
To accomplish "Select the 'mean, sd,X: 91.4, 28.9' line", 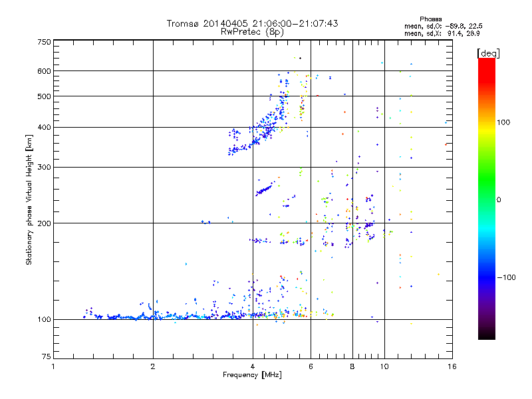I will [442, 33].
